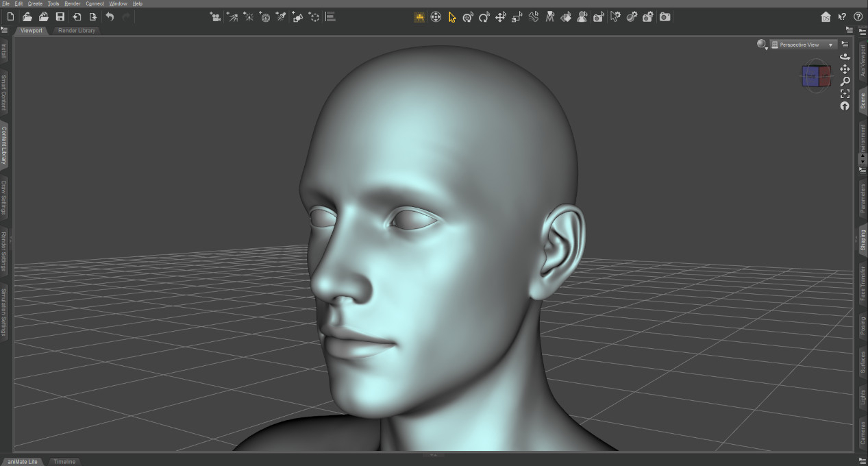
Task: Select the Scale tool
Action: point(517,17)
